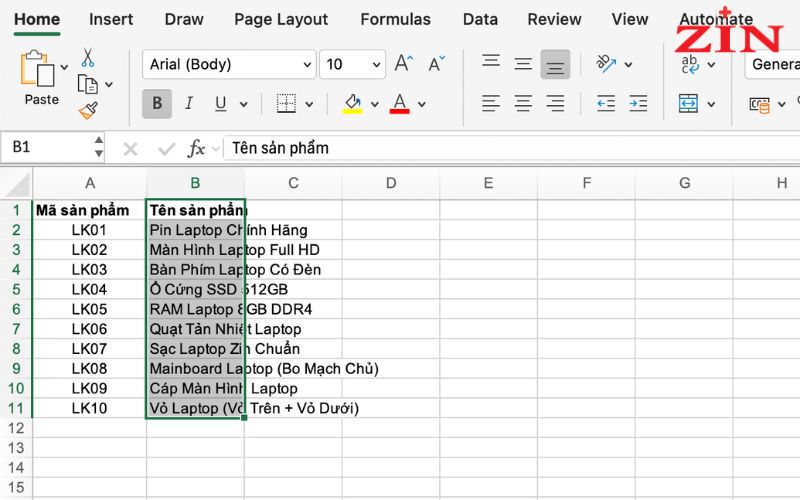Apply the red font color

[399, 104]
